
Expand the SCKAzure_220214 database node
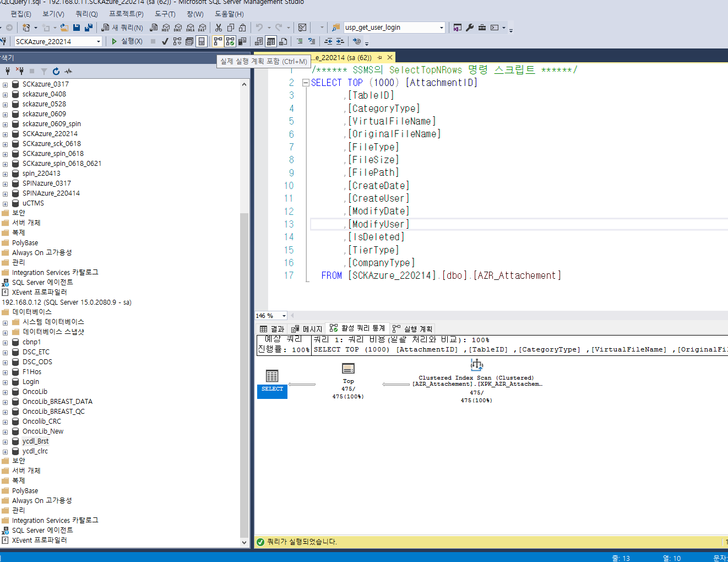tap(5, 134)
